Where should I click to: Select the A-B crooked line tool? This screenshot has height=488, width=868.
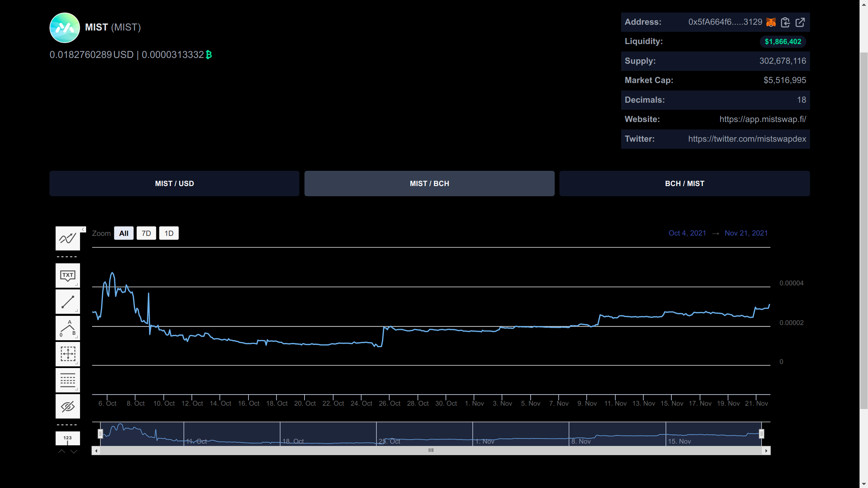[68, 328]
